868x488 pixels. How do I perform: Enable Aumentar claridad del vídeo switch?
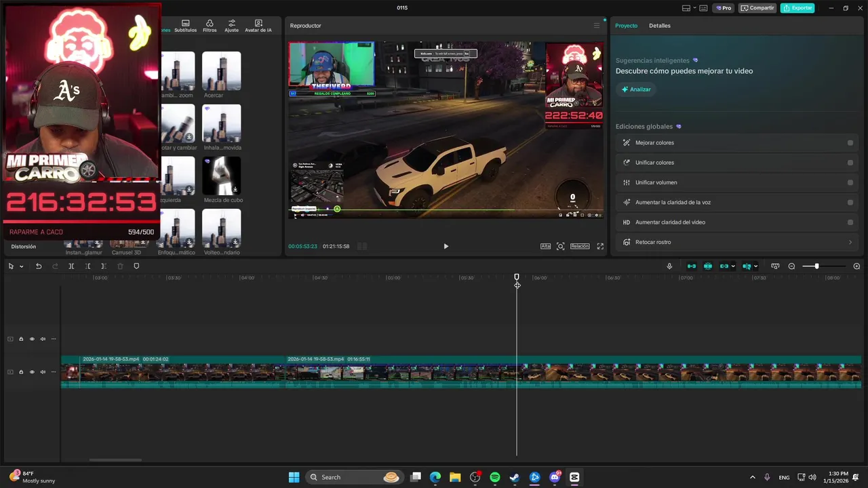(850, 222)
